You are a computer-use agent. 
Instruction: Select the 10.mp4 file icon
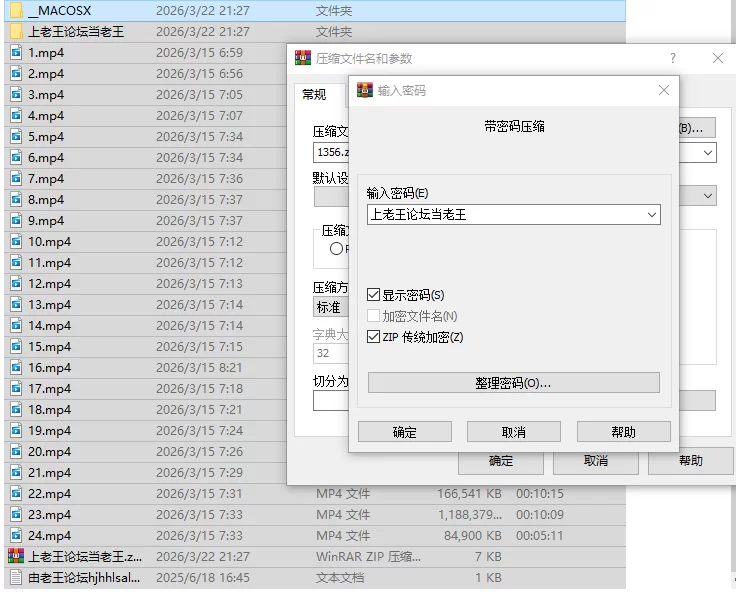(16, 242)
